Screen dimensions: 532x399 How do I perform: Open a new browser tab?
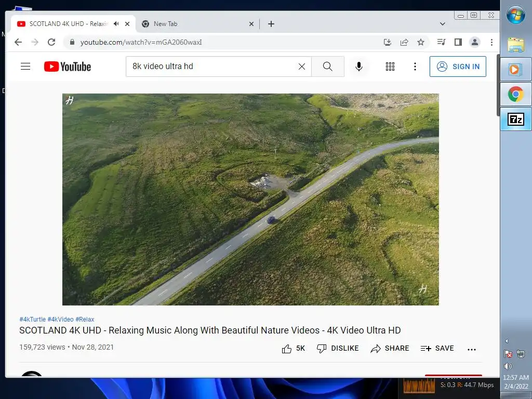[x=271, y=24]
